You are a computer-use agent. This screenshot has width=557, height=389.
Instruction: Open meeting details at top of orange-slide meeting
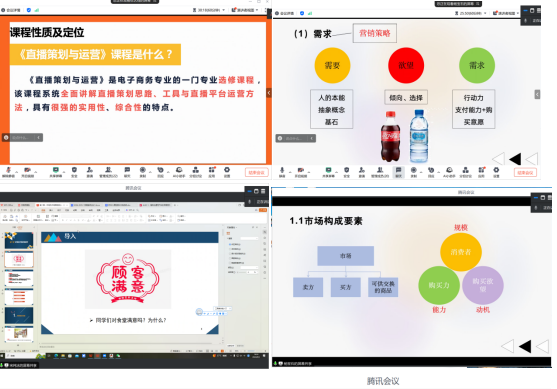click(x=10, y=10)
